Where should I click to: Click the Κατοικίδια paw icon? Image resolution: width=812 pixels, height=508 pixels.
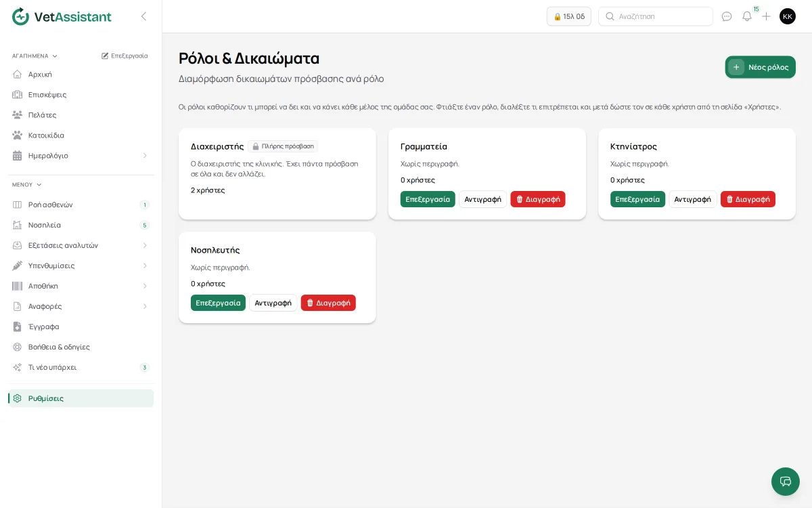(x=18, y=135)
